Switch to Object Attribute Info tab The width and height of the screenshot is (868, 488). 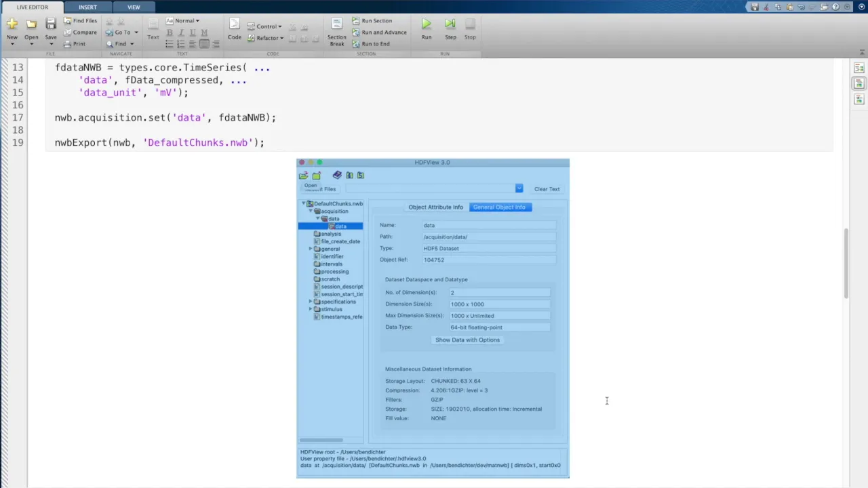(x=435, y=207)
